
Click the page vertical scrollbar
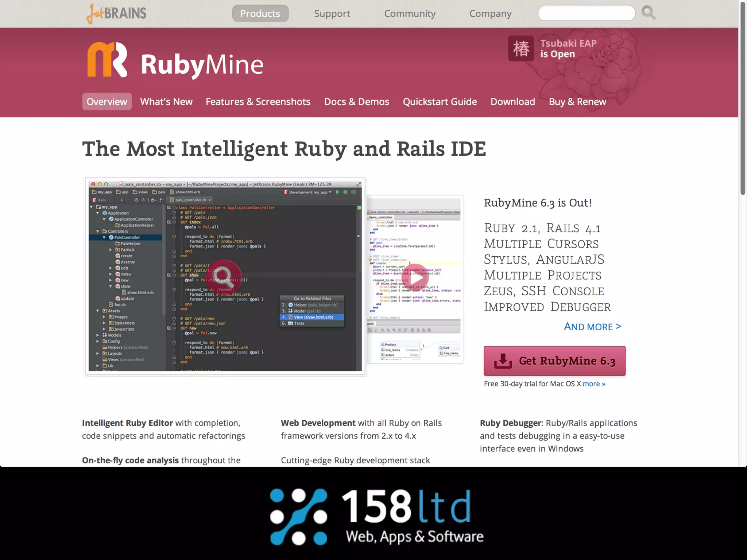click(743, 98)
